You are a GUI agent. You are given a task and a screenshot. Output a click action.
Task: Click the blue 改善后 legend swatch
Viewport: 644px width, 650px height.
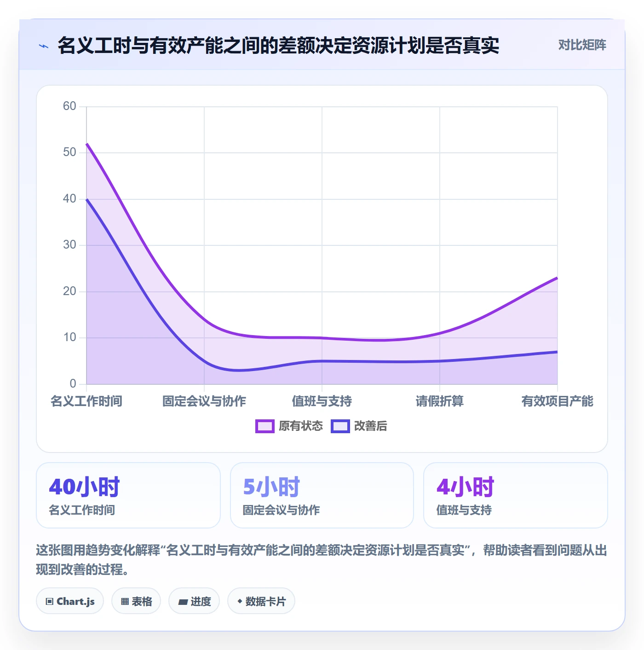point(340,426)
